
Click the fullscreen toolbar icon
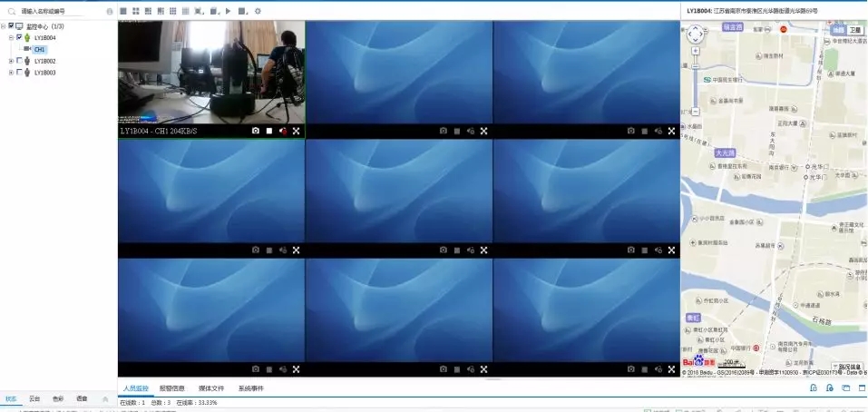[x=200, y=11]
